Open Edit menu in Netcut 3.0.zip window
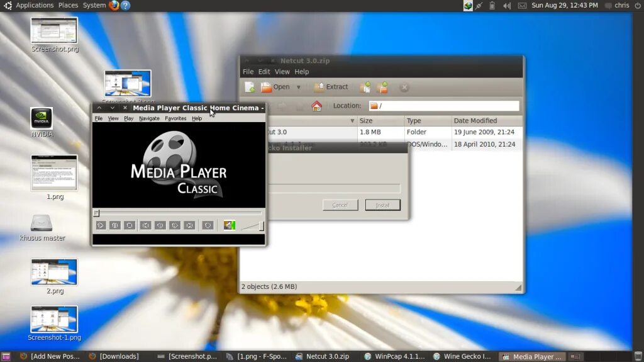The width and height of the screenshot is (644, 362). point(264,72)
